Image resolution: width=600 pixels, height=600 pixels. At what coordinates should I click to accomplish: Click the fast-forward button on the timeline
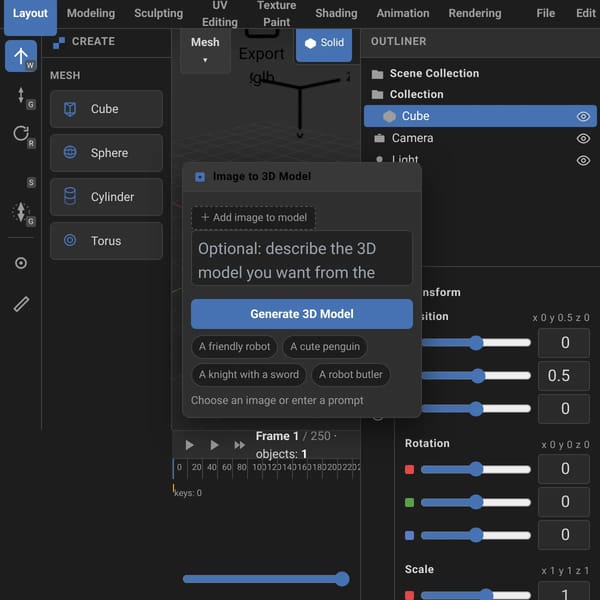click(240, 445)
